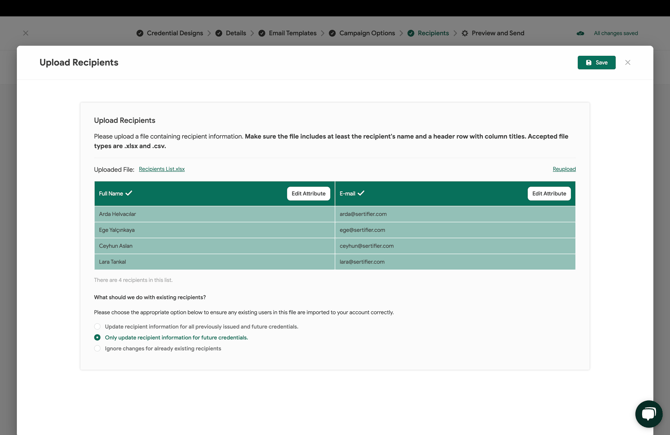Open the Campaign Options step

tap(362, 33)
